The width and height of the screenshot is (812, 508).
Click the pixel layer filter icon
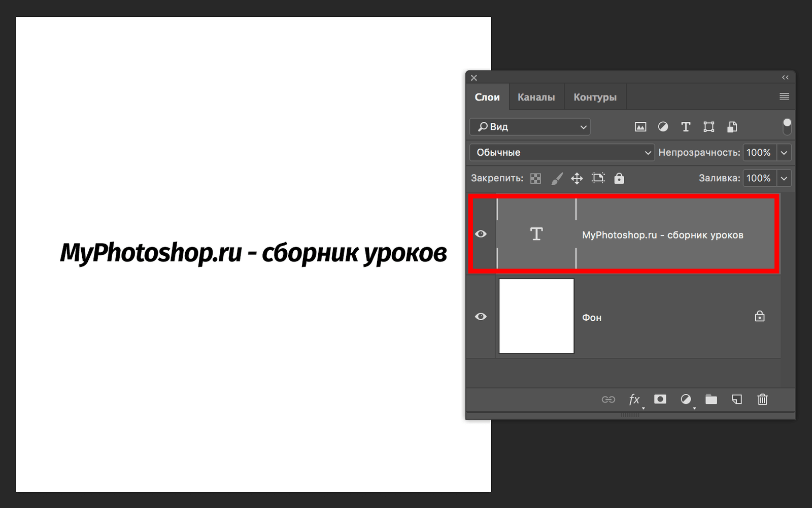640,127
